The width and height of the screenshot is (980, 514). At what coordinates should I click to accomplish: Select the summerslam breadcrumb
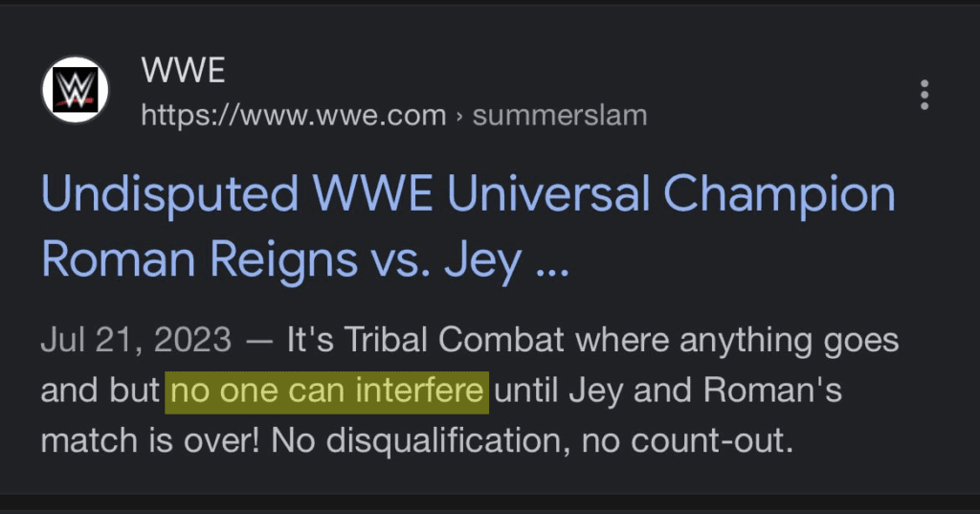coord(560,116)
